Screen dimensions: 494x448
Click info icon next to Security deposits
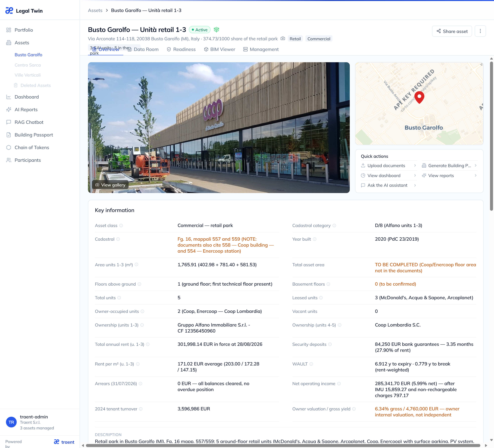tap(330, 344)
